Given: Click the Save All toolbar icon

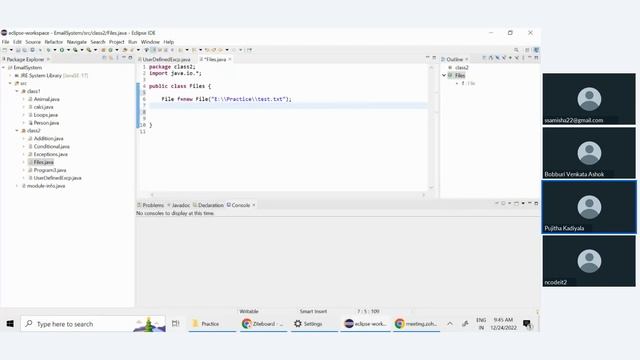Looking at the screenshot, I should click(x=24, y=50).
